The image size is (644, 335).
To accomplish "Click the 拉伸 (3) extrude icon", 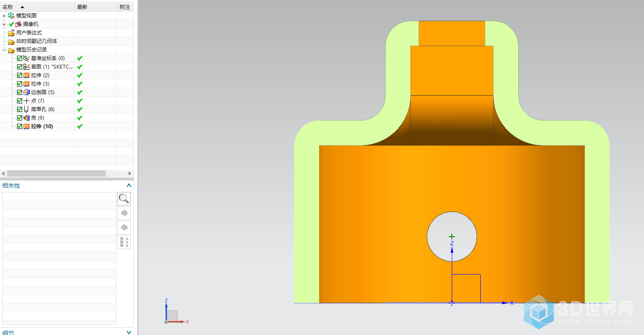I will (26, 84).
